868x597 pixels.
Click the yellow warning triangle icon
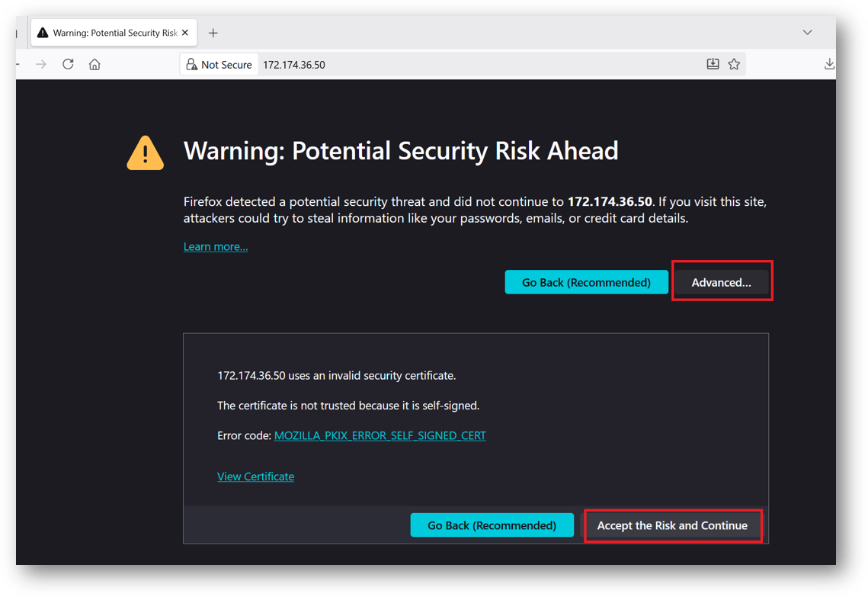coord(145,152)
